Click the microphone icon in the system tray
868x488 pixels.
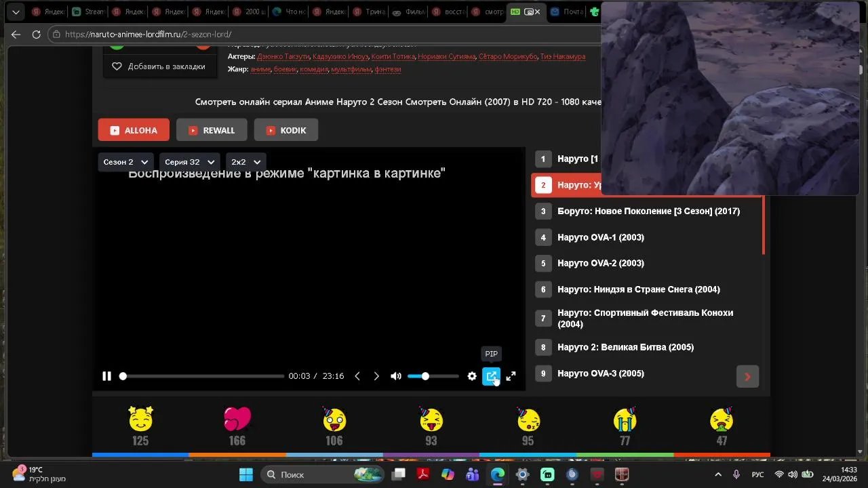736,474
